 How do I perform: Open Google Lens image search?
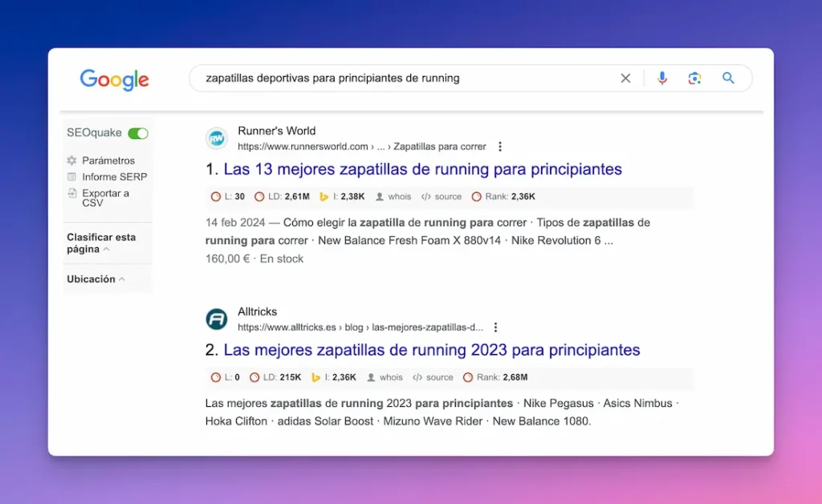point(694,79)
